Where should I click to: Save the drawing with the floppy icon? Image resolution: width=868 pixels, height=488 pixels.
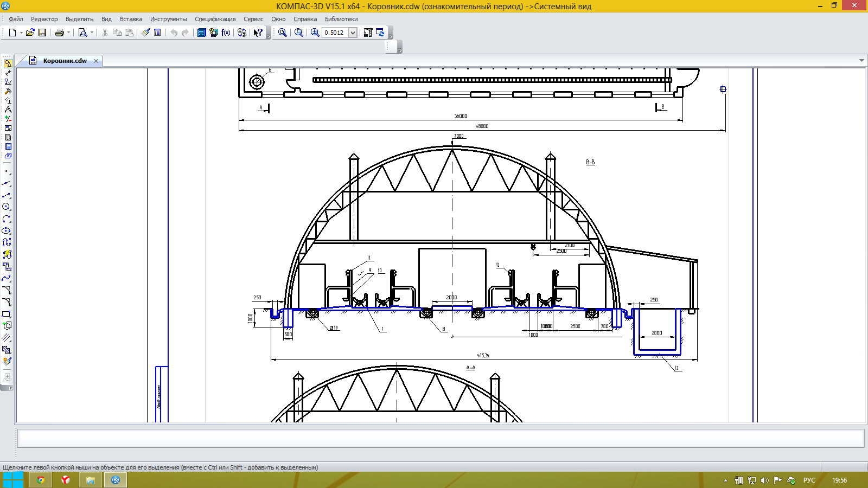click(x=42, y=33)
